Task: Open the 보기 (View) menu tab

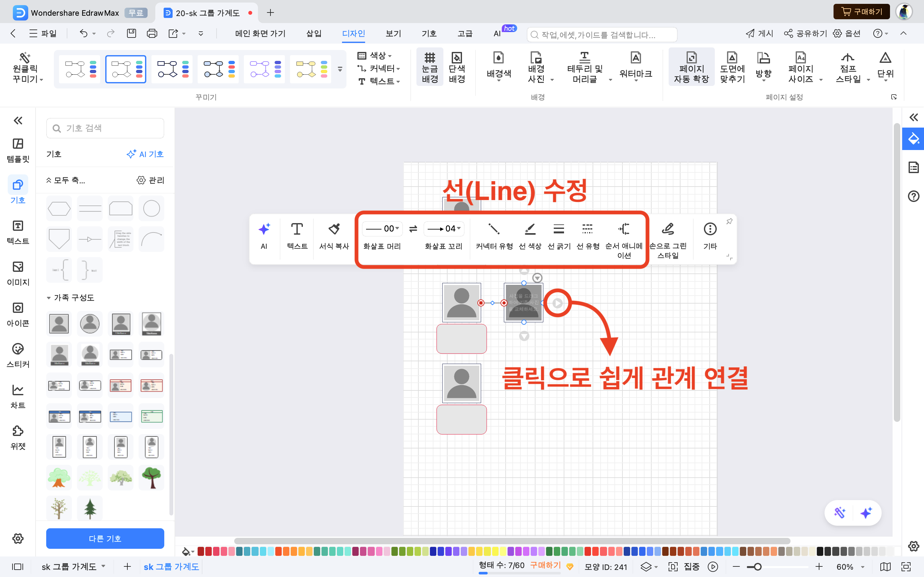Action: pos(393,34)
